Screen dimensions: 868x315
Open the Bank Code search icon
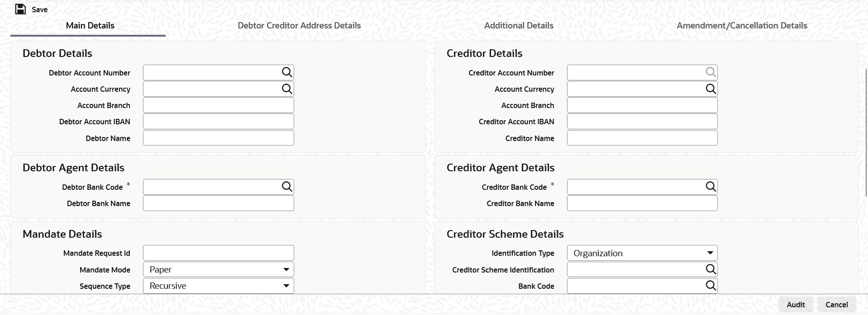[x=711, y=286]
